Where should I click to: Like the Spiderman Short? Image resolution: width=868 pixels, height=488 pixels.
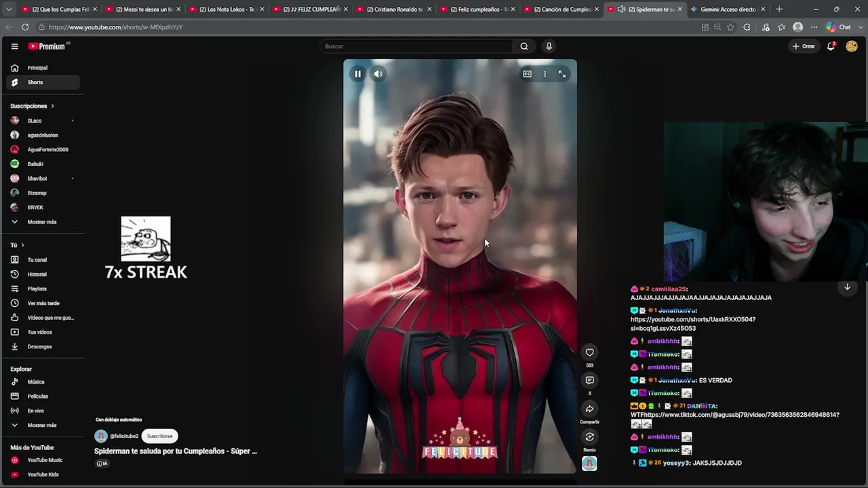click(x=589, y=352)
